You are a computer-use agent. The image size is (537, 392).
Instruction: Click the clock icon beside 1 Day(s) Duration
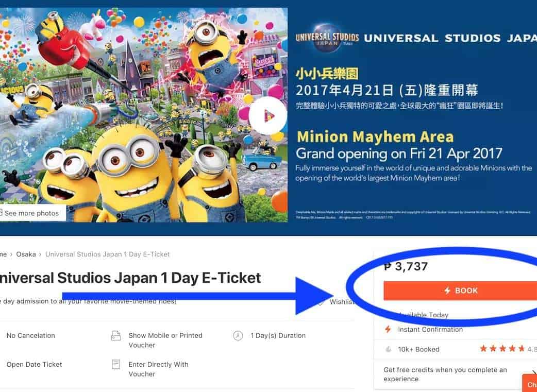click(238, 335)
